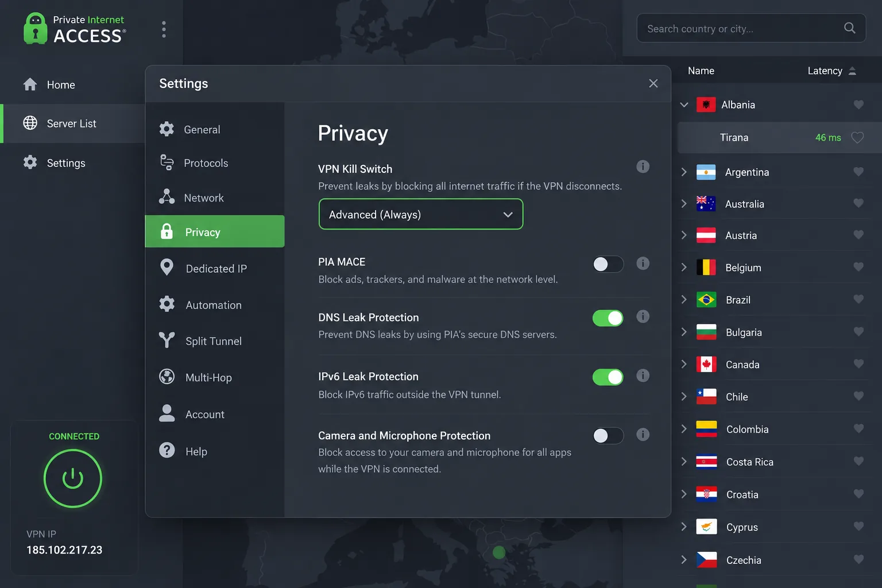The width and height of the screenshot is (882, 588).
Task: Open Server List in main sidebar
Action: coord(72,123)
